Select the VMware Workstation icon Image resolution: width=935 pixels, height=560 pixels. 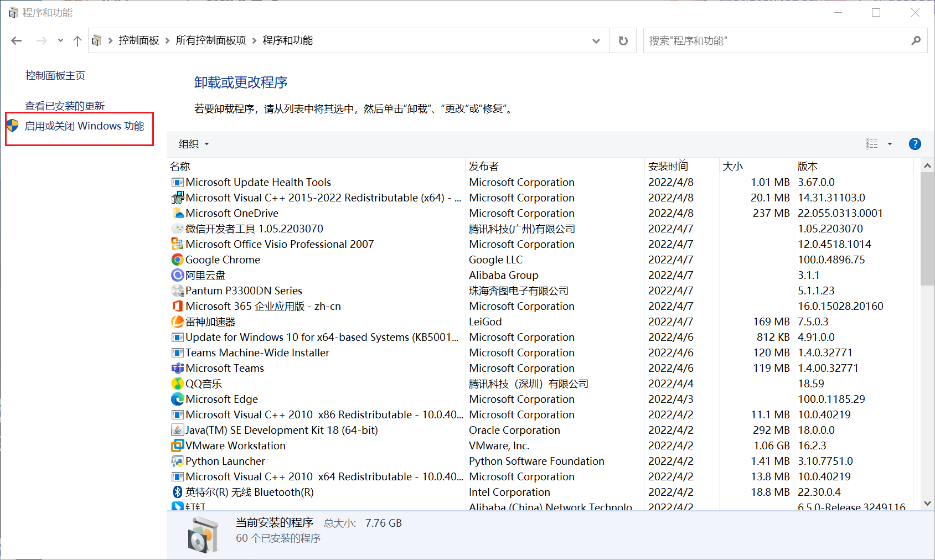pos(177,445)
